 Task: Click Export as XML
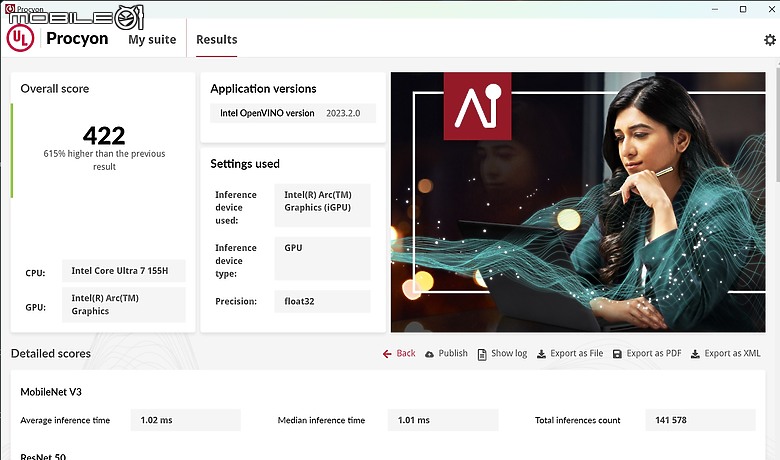(726, 354)
